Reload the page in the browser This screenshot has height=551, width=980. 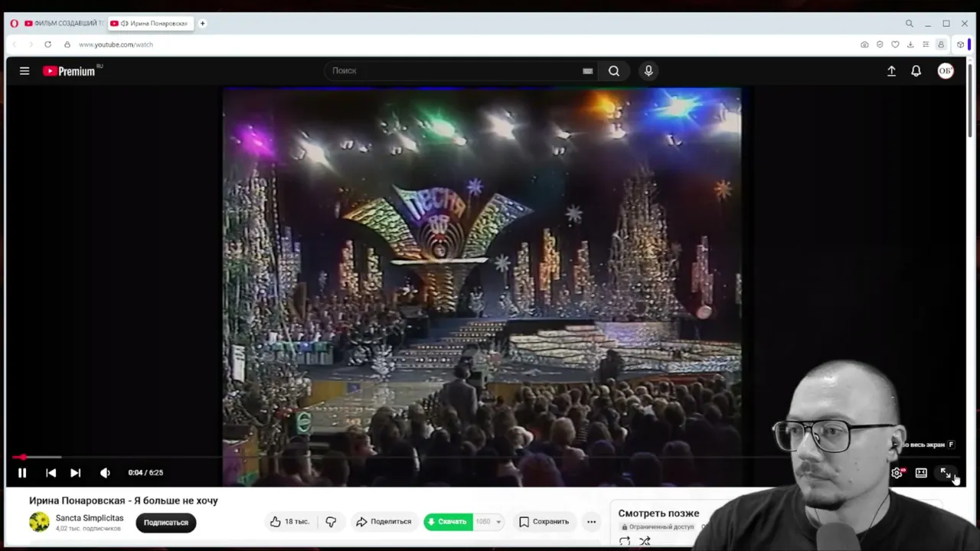click(x=47, y=44)
